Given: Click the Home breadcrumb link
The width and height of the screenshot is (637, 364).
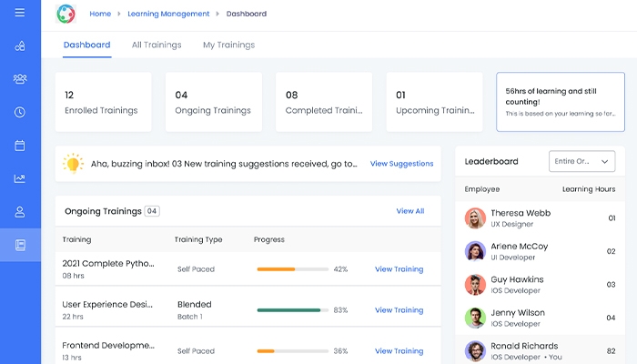Looking at the screenshot, I should (x=100, y=14).
